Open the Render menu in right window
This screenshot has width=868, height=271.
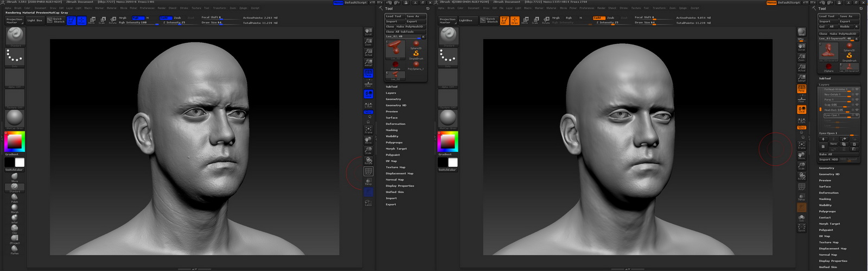[x=601, y=8]
